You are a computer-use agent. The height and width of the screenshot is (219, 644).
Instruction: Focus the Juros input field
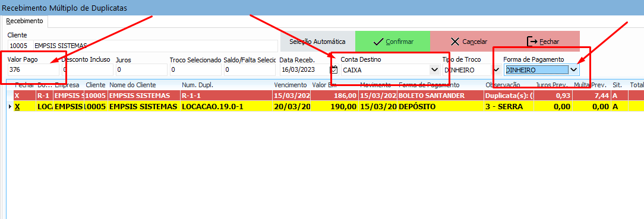click(141, 69)
